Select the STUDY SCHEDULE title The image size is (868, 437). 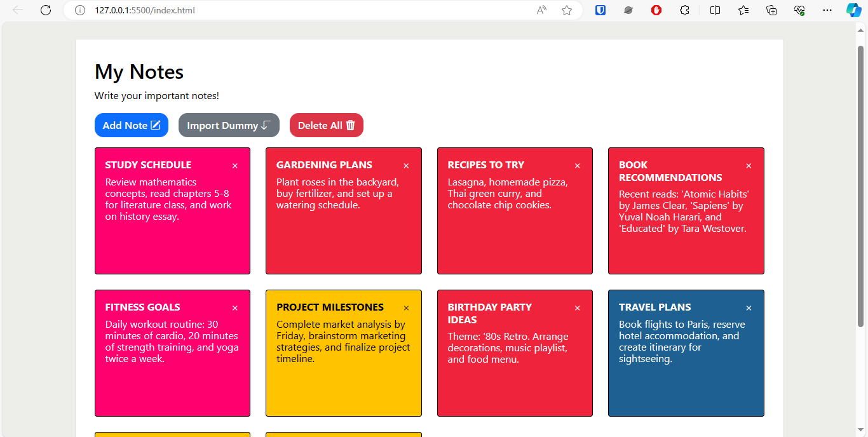148,165
